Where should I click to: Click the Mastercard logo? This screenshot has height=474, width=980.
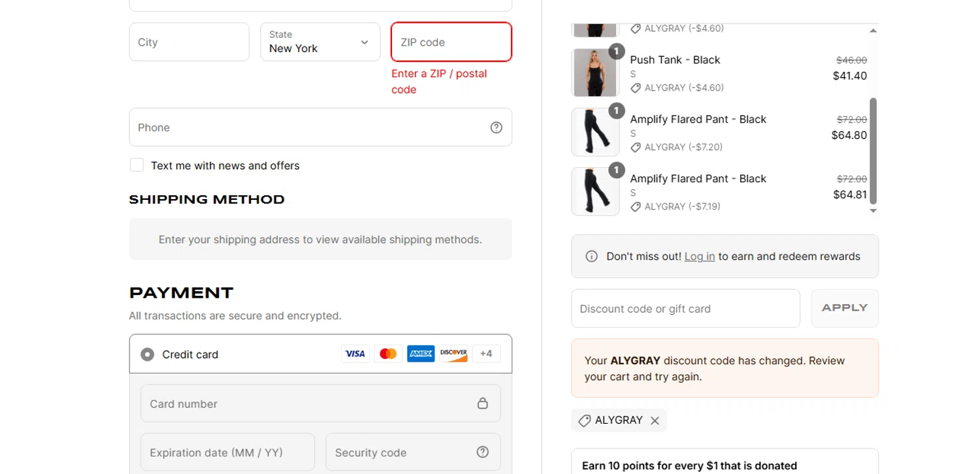point(388,354)
